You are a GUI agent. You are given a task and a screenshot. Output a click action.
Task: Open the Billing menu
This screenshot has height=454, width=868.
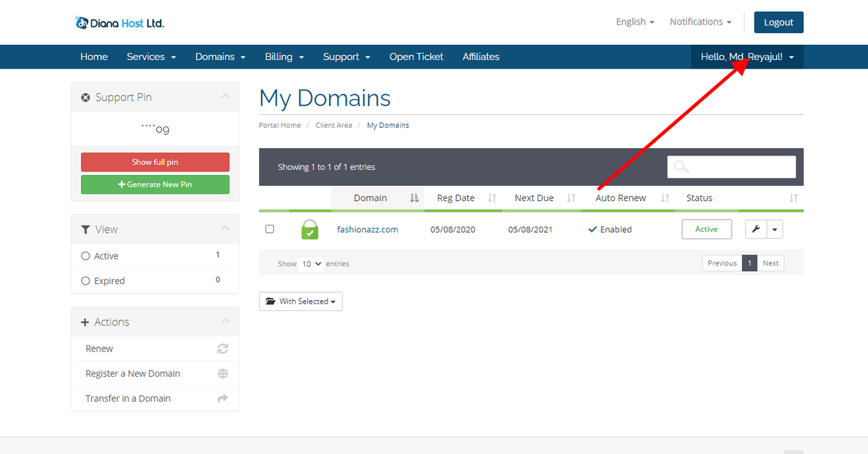284,56
